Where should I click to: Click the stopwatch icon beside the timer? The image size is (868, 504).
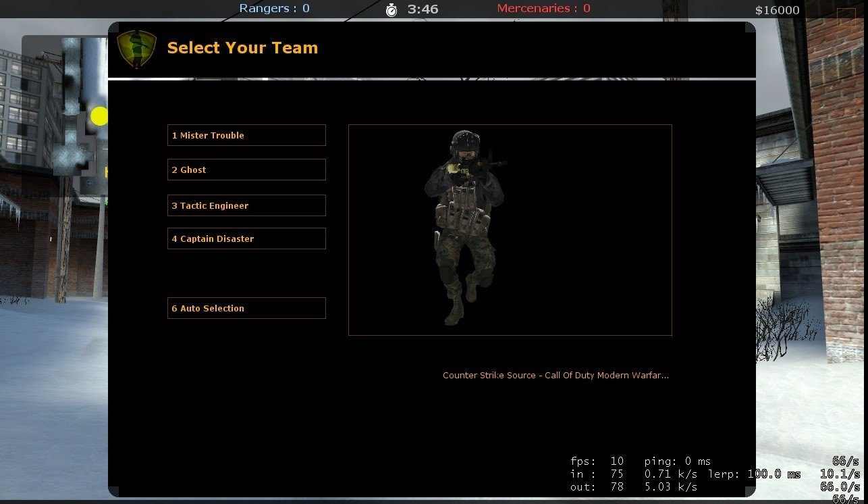click(391, 9)
